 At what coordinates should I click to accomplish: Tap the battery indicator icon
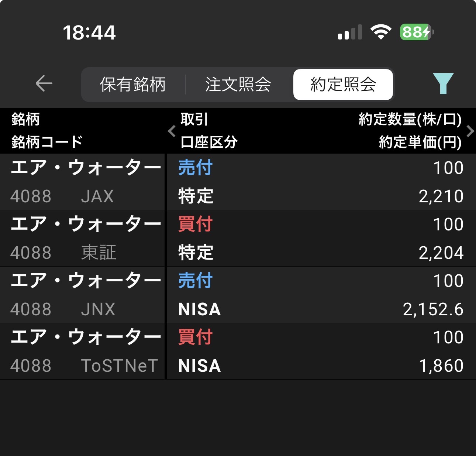click(417, 32)
